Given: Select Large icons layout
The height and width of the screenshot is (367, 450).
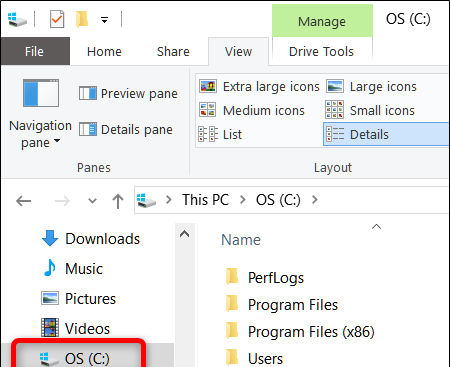Looking at the screenshot, I should [371, 87].
